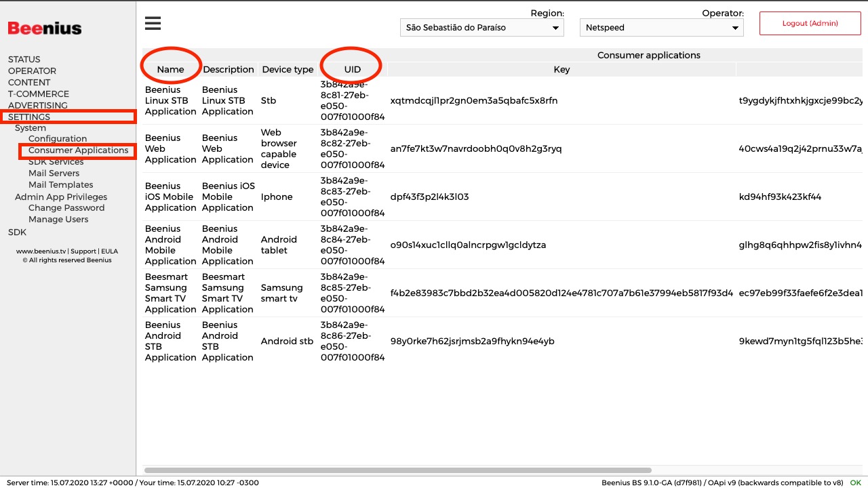Viewport: 868px width, 490px height.
Task: Click the Consumer applications table title
Action: point(649,56)
